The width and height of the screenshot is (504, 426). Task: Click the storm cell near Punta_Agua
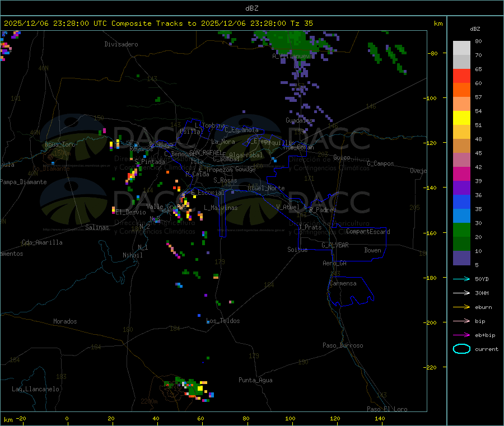[x=190, y=390]
